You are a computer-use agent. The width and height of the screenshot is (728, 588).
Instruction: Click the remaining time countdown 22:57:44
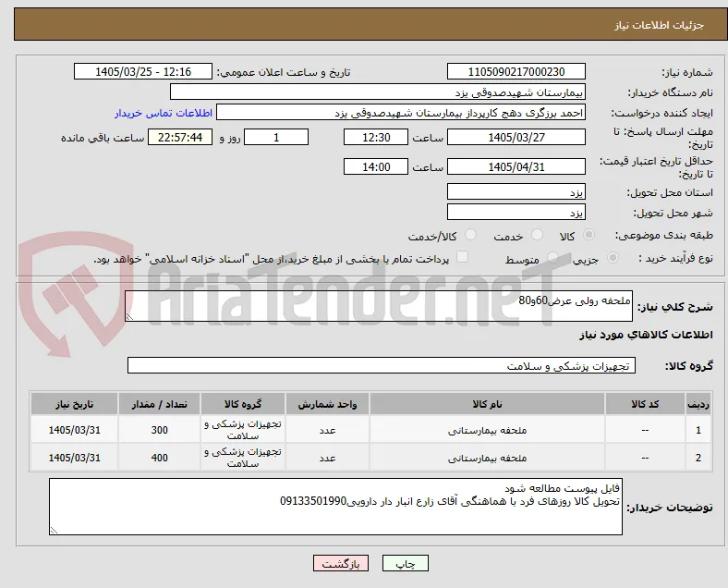(180, 138)
